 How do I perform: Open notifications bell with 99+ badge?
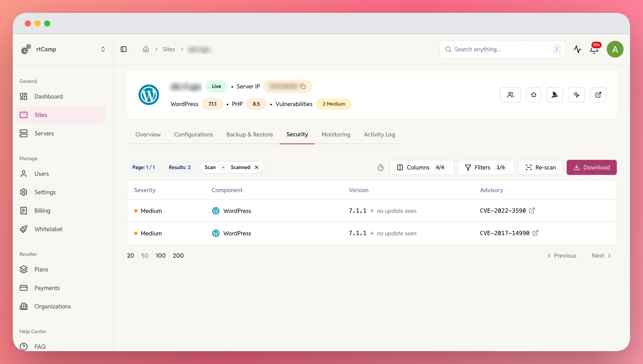tap(594, 49)
